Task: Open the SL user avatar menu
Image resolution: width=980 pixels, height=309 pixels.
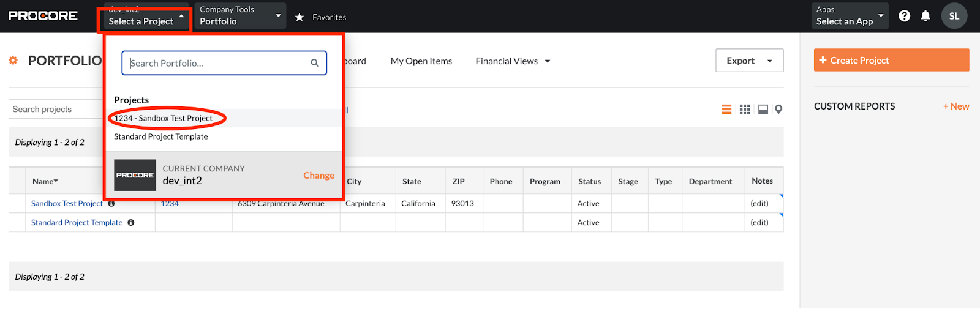Action: tap(954, 16)
